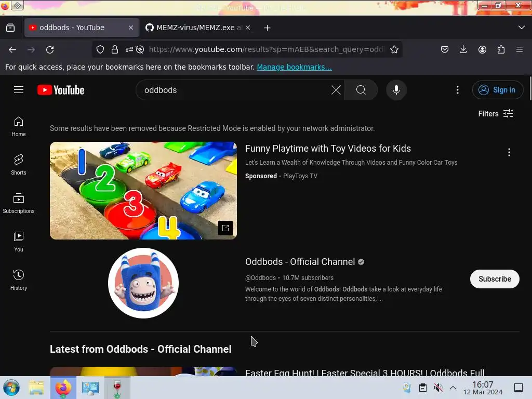Close the oddbods - YouTube tab
Image resolution: width=532 pixels, height=399 pixels.
click(131, 28)
